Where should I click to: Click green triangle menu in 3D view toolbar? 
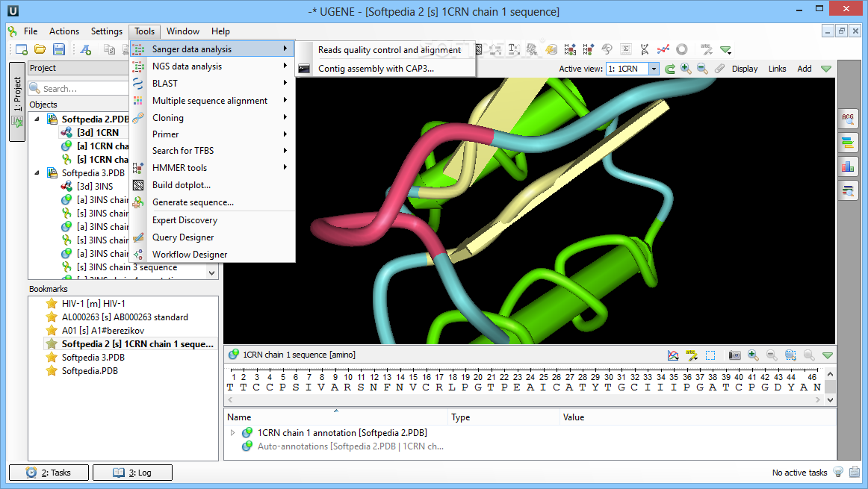(826, 69)
